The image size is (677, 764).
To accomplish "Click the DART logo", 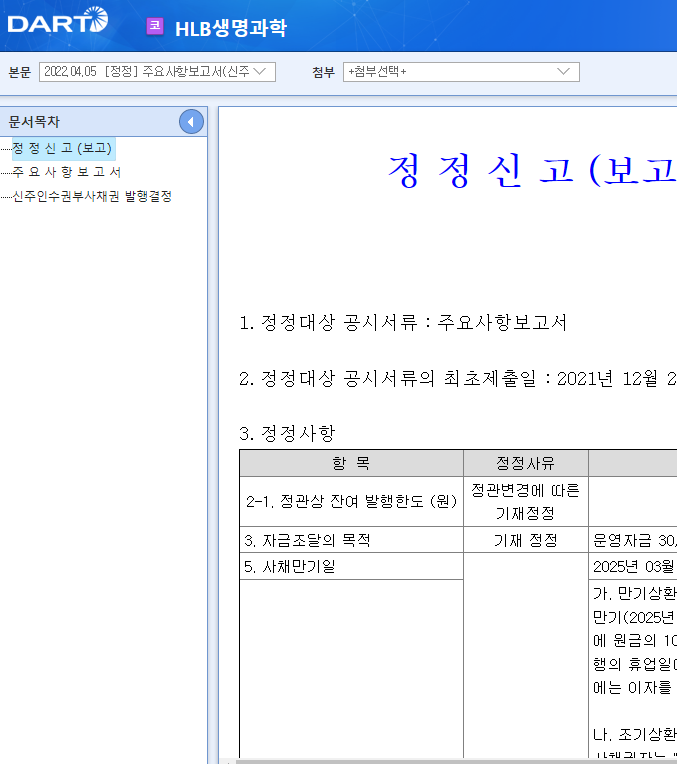I will 58,21.
